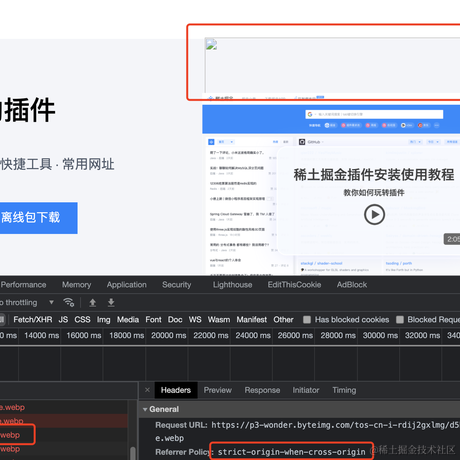Select the webp request row in the red box
This screenshot has width=460, height=460.
(x=63, y=435)
